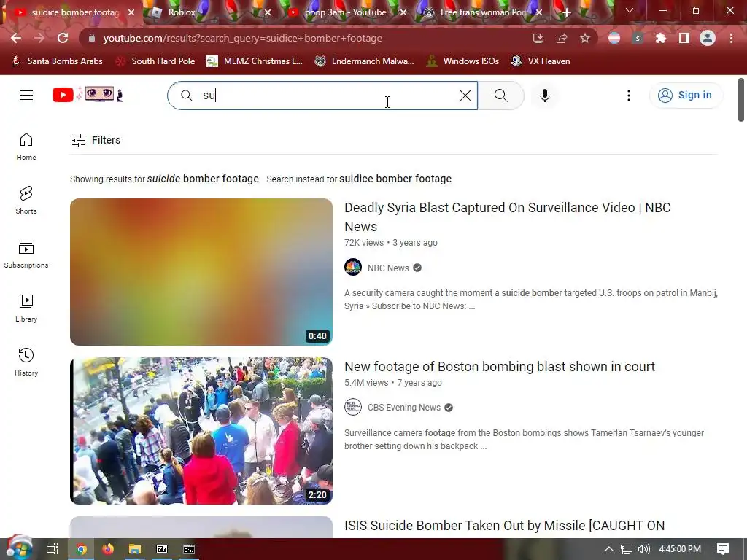The height and width of the screenshot is (560, 747).
Task: Start voice search with the microphone
Action: (x=544, y=96)
